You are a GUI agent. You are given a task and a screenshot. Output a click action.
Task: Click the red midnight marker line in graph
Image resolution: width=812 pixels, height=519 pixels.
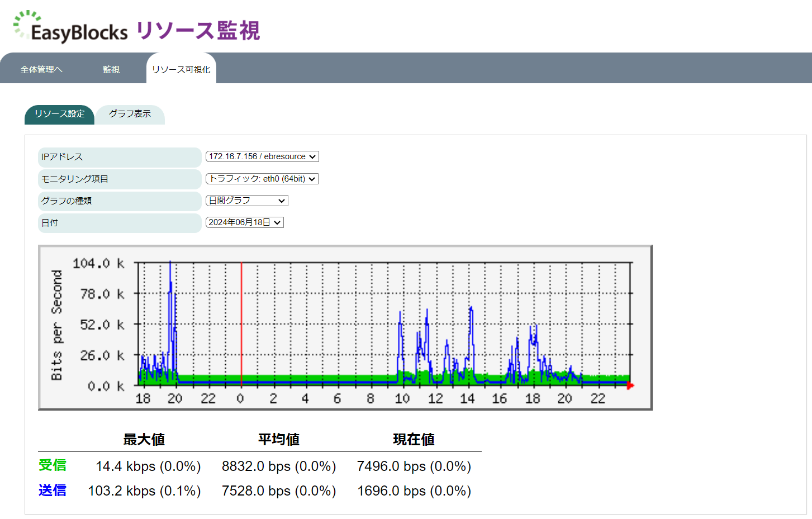(x=241, y=324)
